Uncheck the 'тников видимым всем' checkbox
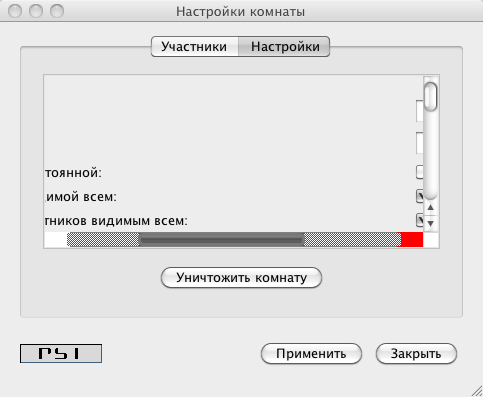483x397 pixels. click(x=420, y=220)
